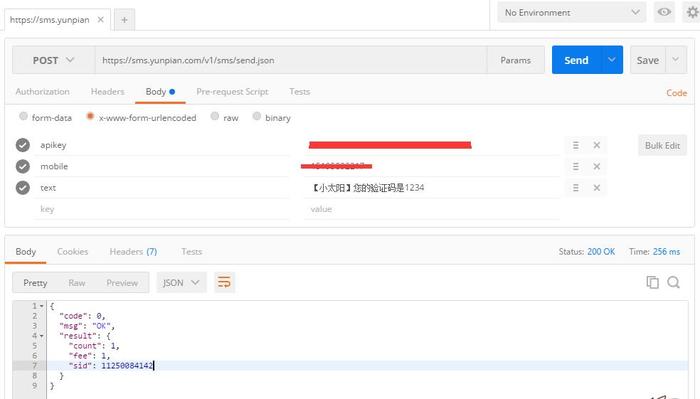The height and width of the screenshot is (399, 700).
Task: Open the text row menu icon
Action: tap(576, 188)
